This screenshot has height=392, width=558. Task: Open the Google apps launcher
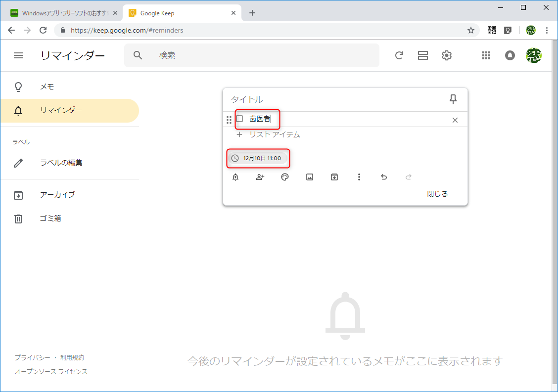(x=486, y=55)
